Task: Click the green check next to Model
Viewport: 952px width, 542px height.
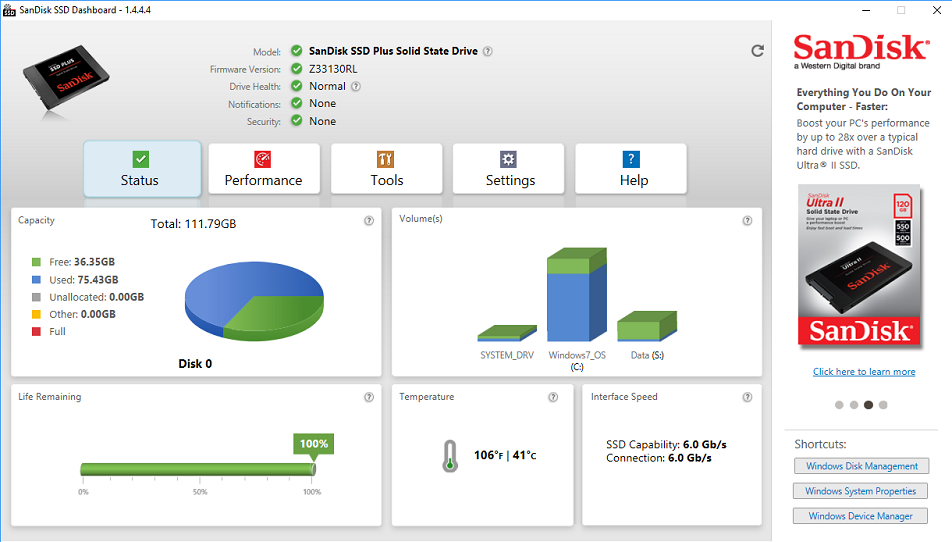Action: pyautogui.click(x=296, y=50)
